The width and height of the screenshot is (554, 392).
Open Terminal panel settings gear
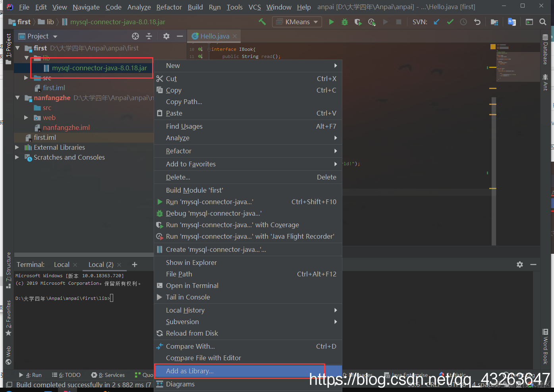(x=520, y=265)
